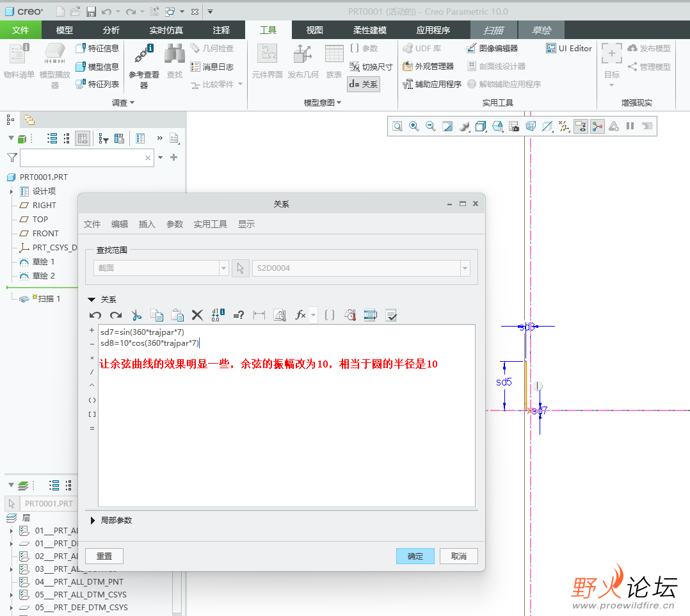Open 实用工具 menu in Relations dialog
Image resolution: width=690 pixels, height=616 pixels.
(211, 224)
